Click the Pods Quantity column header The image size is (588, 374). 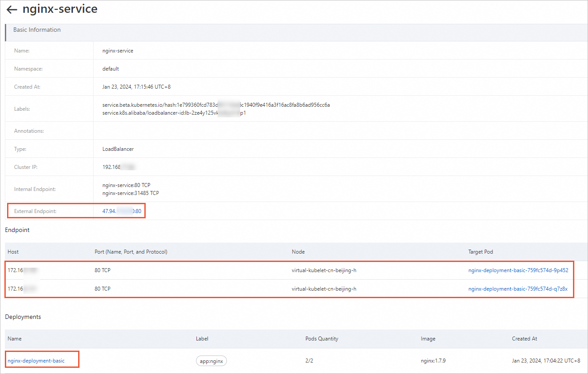[x=321, y=339]
